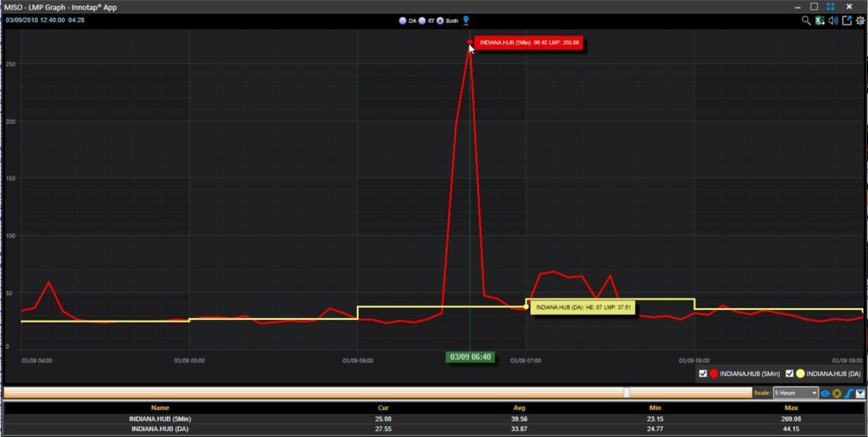This screenshot has height=437, width=868.
Task: Click the yellow INDIANA.HUB (DA) legend swatch
Action: point(800,374)
